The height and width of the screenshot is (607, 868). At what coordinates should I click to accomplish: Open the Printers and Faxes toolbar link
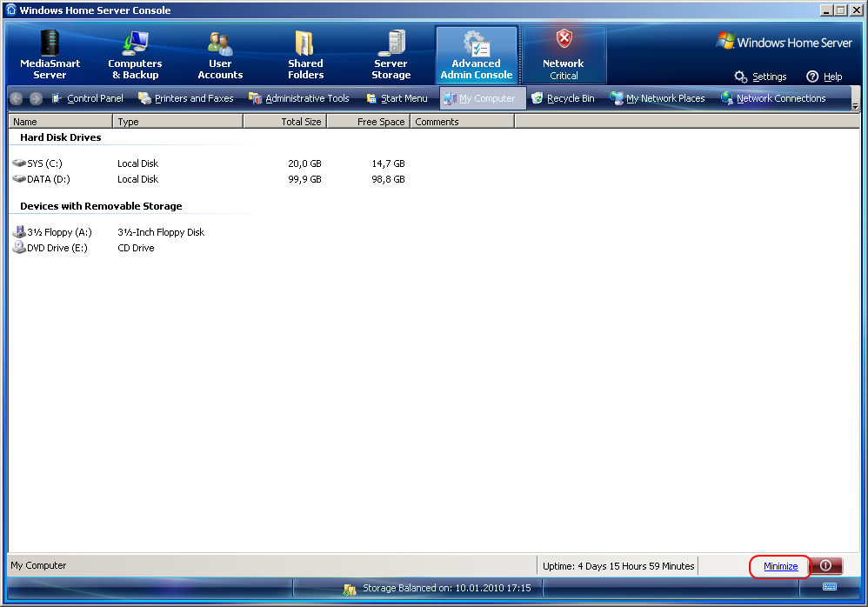(x=194, y=98)
